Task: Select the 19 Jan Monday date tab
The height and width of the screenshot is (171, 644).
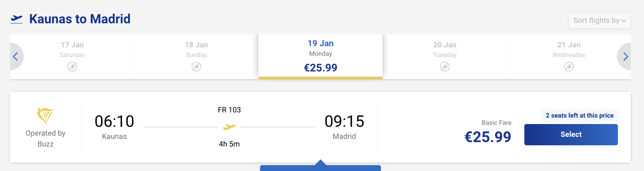Action: [320, 56]
